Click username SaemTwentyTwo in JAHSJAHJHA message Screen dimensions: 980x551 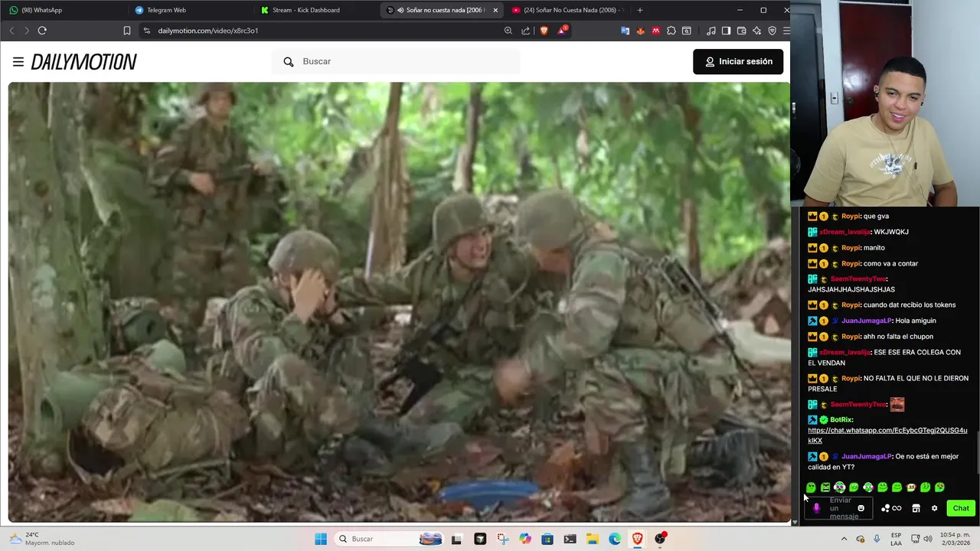tap(858, 279)
